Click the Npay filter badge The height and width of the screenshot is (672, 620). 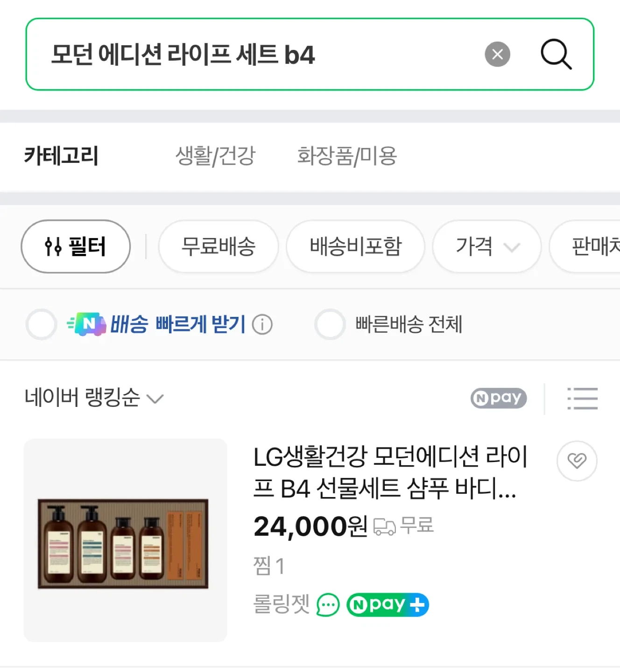[x=498, y=398]
